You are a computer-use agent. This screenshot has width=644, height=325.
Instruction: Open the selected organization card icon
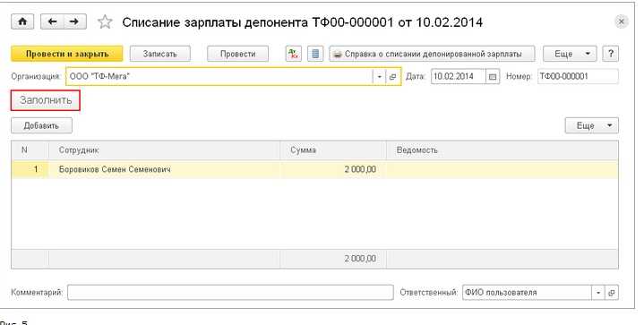(x=393, y=77)
